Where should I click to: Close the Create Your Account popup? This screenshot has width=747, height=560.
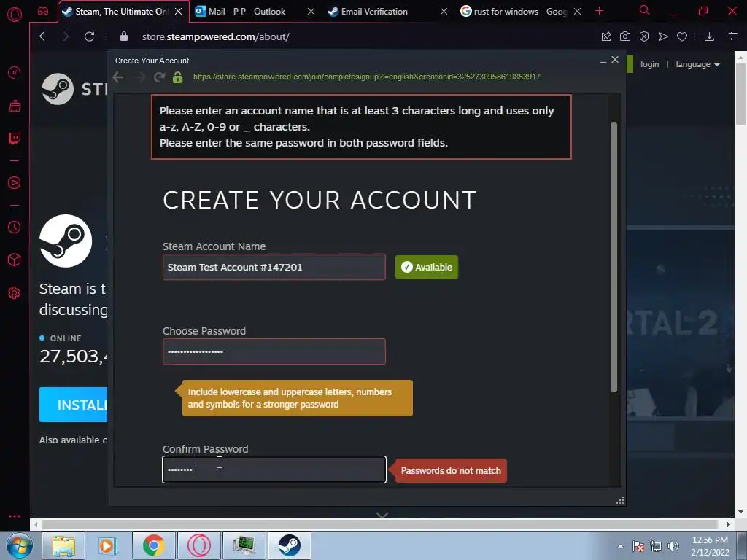[615, 60]
